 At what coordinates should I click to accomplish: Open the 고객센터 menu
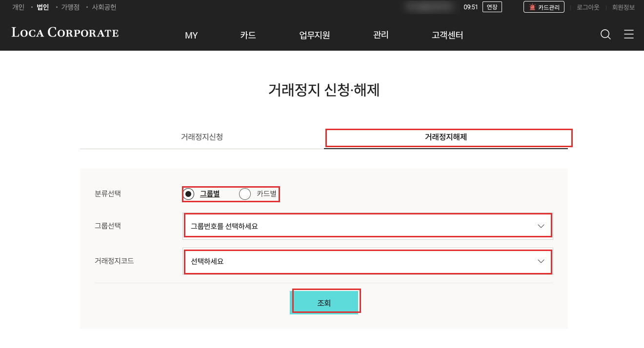[x=447, y=35]
